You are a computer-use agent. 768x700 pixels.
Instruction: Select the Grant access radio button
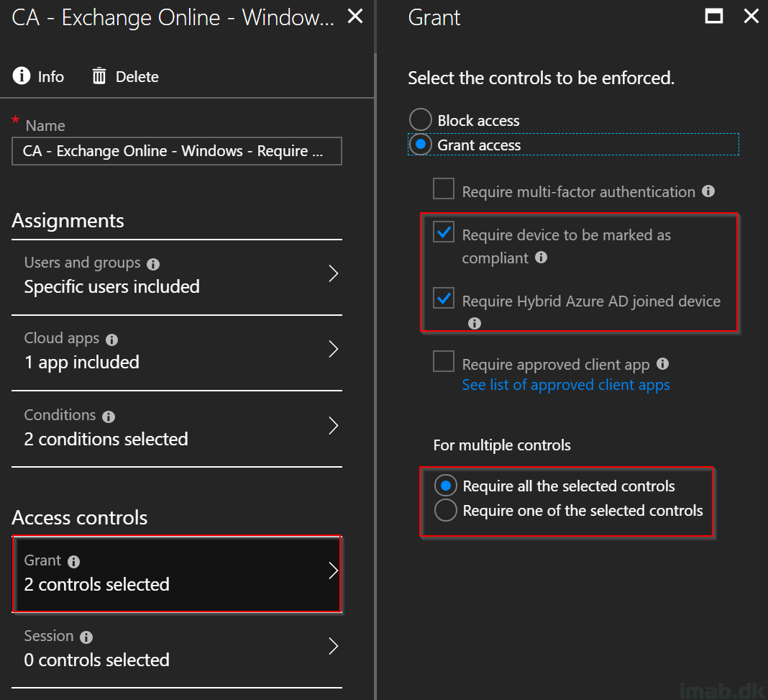[420, 145]
